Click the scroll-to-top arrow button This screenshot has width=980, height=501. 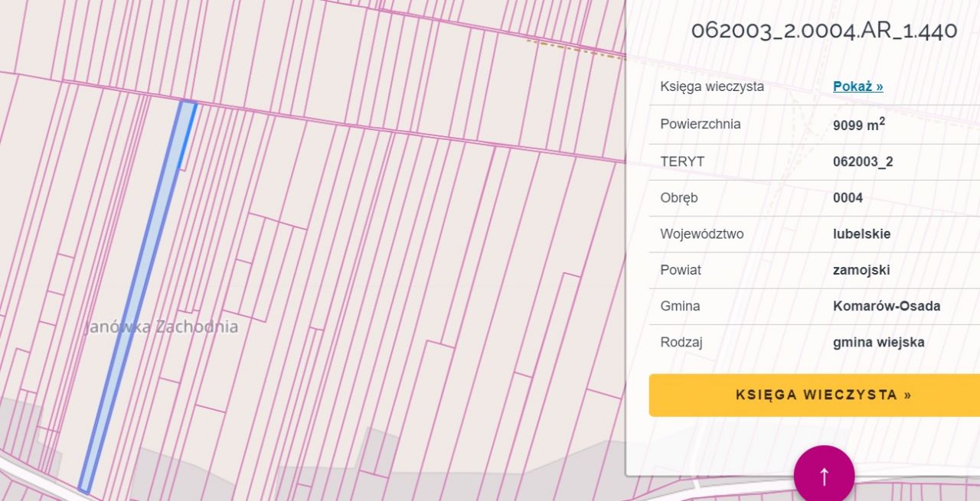pyautogui.click(x=824, y=475)
